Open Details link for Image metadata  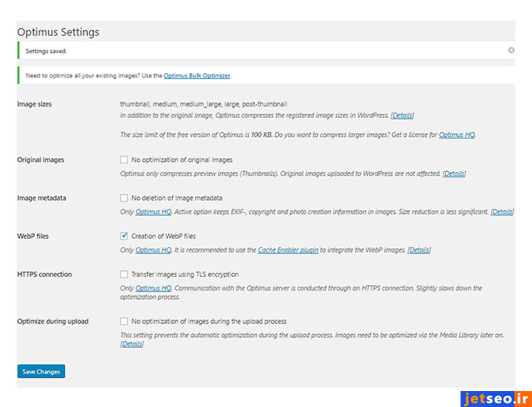pyautogui.click(x=502, y=211)
